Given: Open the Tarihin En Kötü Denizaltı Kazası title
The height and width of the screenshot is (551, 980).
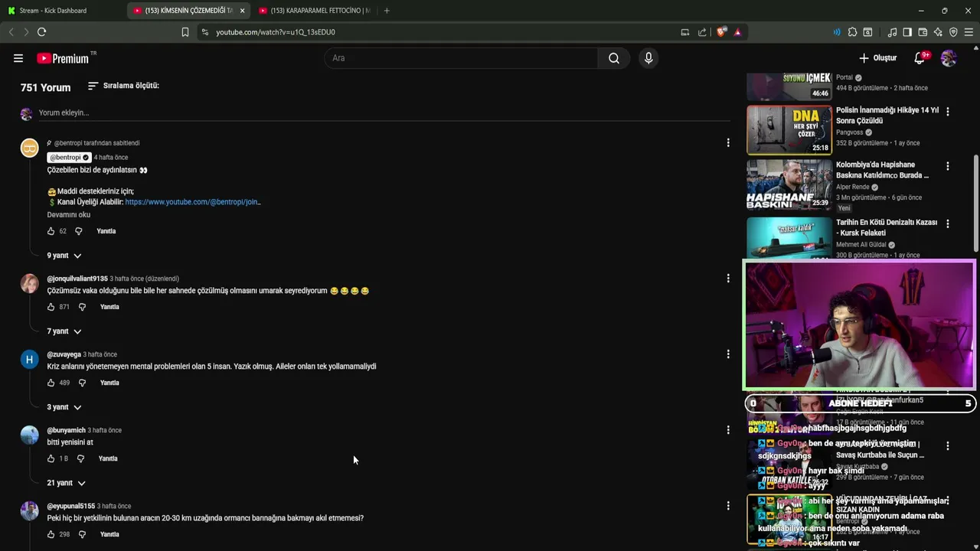Looking at the screenshot, I should [887, 227].
